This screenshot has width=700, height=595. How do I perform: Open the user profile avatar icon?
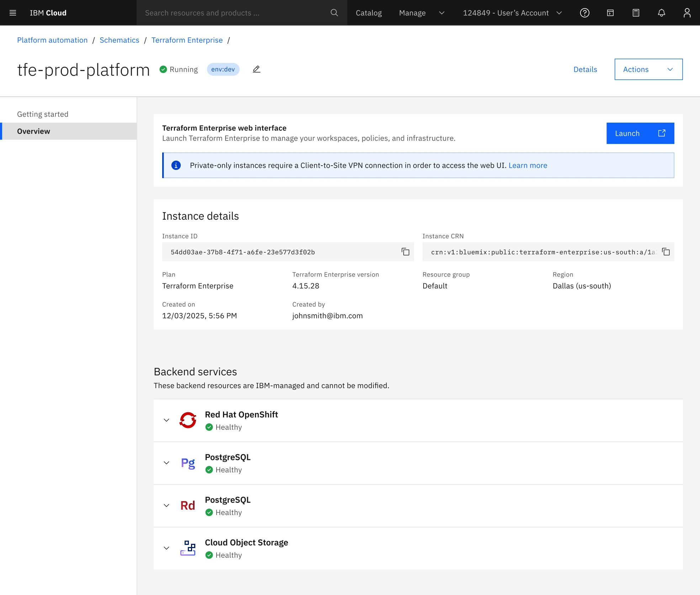[x=687, y=13]
